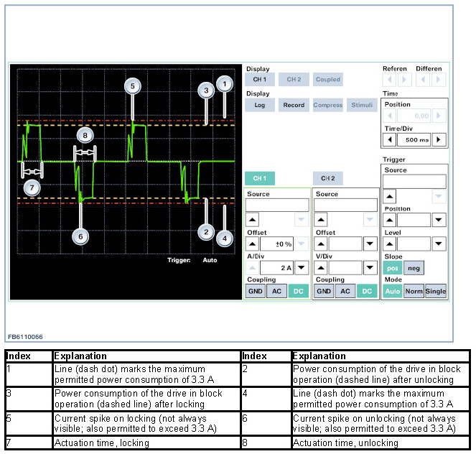
Task: Set trigger slope to neg
Action: (x=413, y=268)
